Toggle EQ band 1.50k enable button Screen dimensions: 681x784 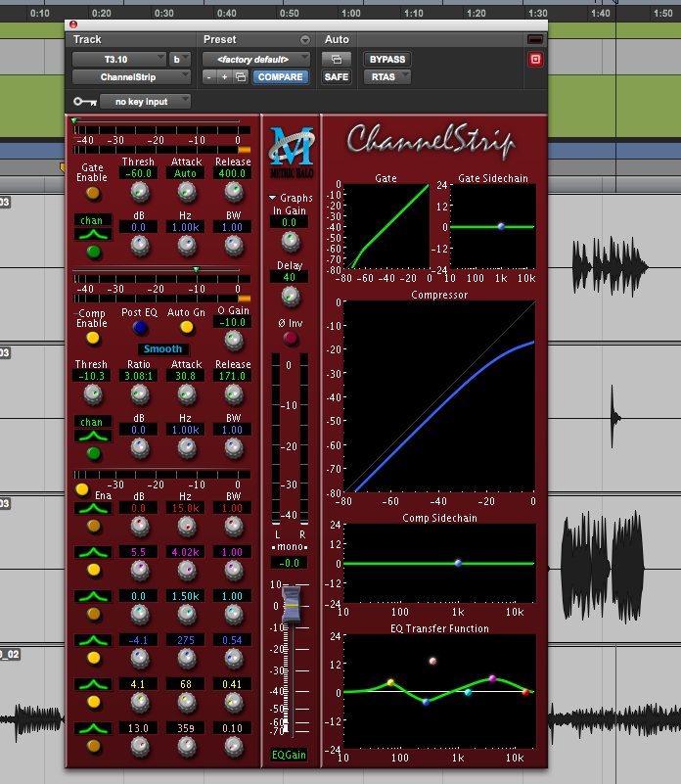tap(94, 614)
